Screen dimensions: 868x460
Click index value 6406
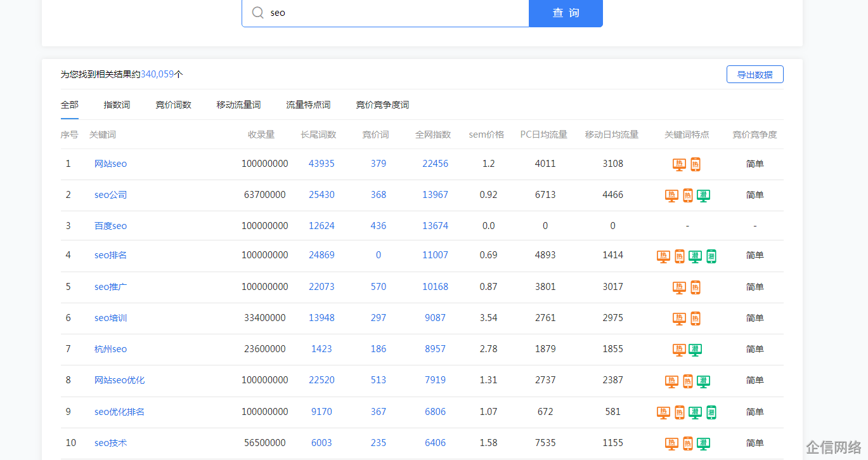tap(435, 443)
